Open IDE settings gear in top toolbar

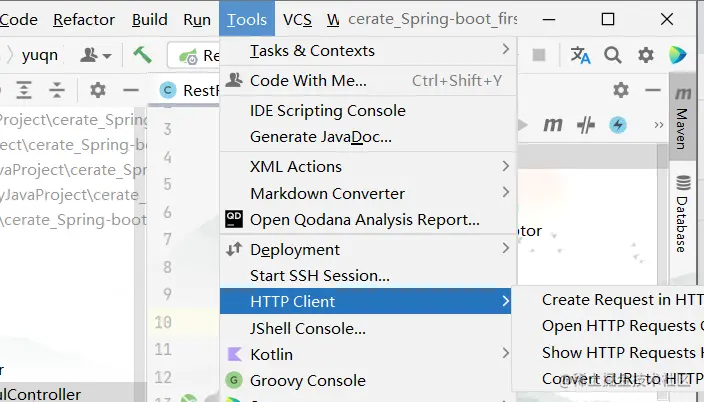[647, 56]
